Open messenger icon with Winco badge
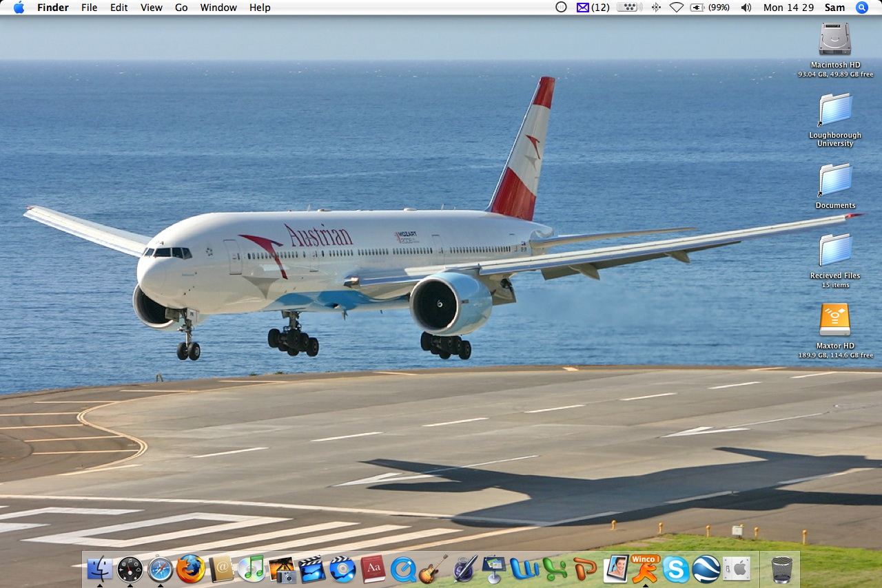 pos(646,569)
